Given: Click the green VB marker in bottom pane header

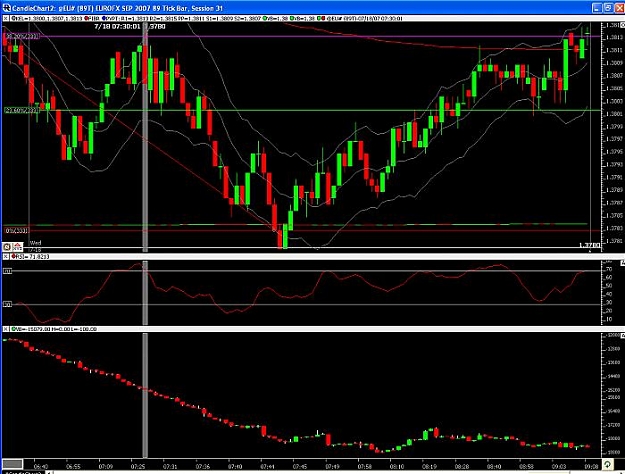Looking at the screenshot, I should click(14, 329).
